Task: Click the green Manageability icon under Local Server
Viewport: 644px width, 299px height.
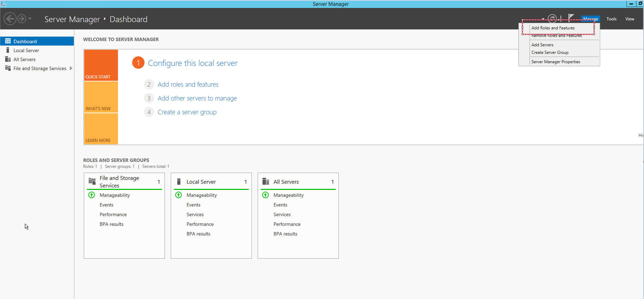Action: coord(179,195)
